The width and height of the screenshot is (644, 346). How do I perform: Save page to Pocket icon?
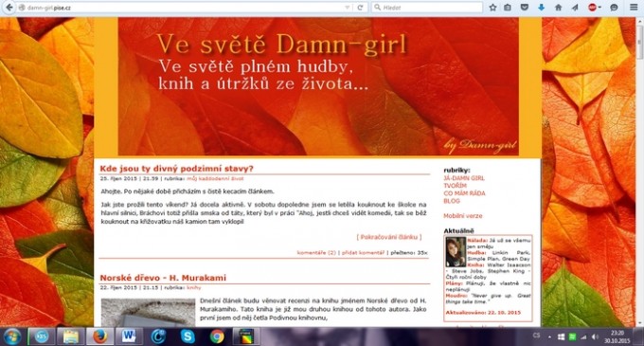coord(525,8)
